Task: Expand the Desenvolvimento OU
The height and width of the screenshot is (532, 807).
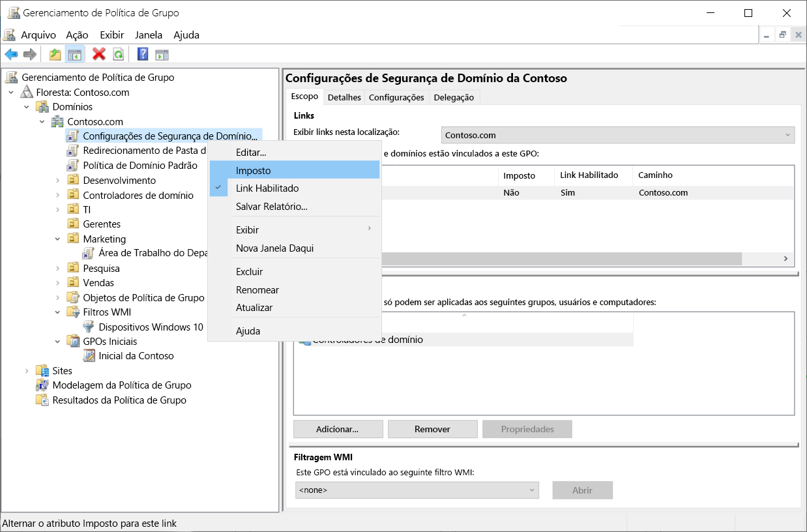Action: (x=57, y=180)
